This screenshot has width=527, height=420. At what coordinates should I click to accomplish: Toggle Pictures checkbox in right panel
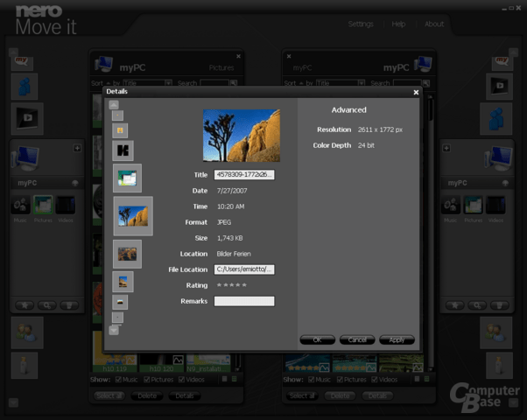(340, 380)
